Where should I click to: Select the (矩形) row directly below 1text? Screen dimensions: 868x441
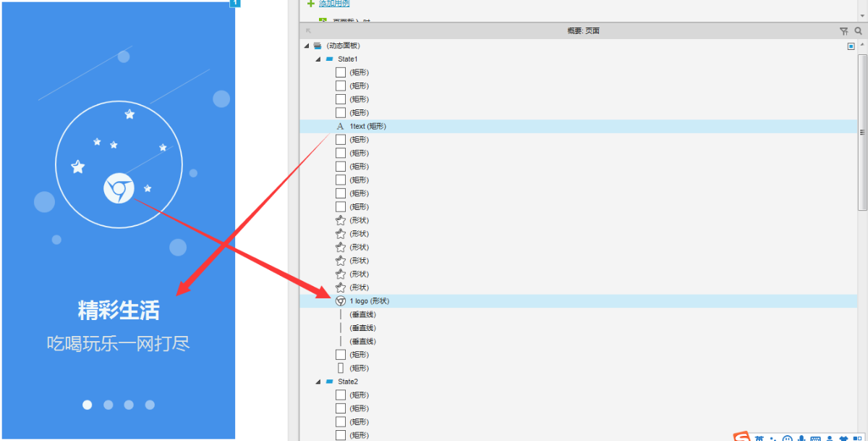point(579,139)
